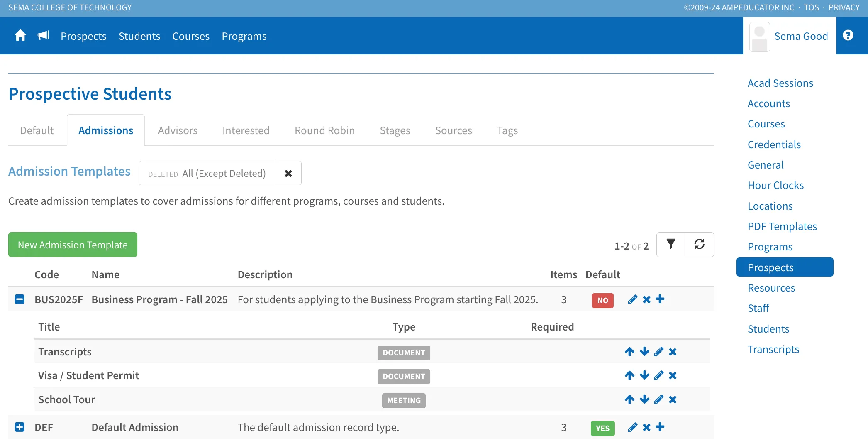Viewport: 868px width, 446px height.
Task: Open the Sources tab
Action: (x=454, y=130)
